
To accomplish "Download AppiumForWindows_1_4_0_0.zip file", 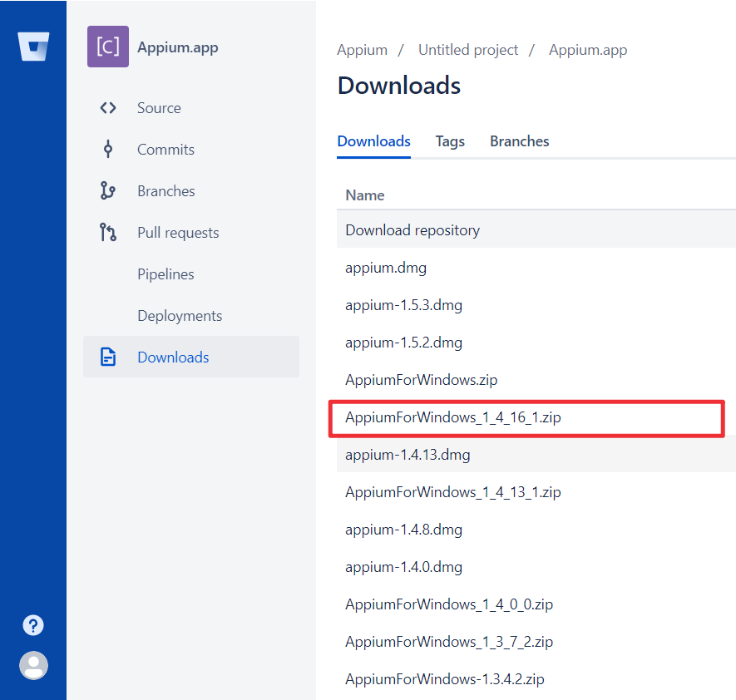I will 449,604.
